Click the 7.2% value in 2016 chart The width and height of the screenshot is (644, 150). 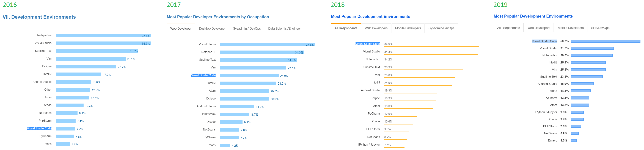tap(80, 129)
